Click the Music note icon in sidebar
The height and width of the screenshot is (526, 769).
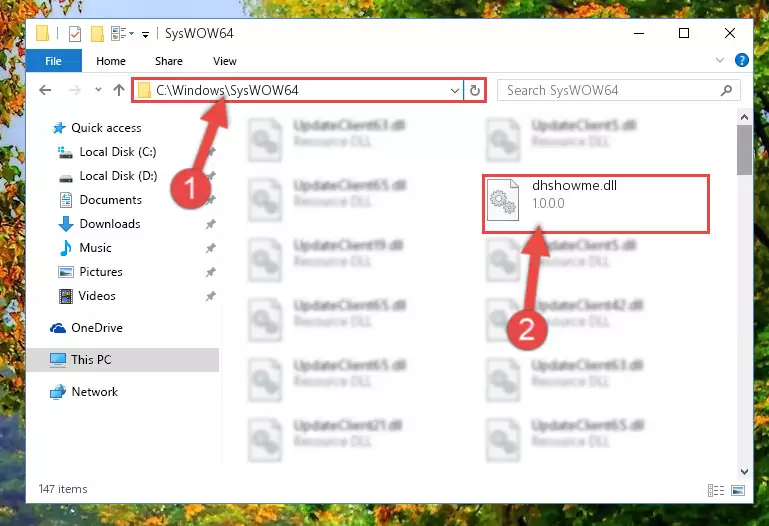click(65, 248)
